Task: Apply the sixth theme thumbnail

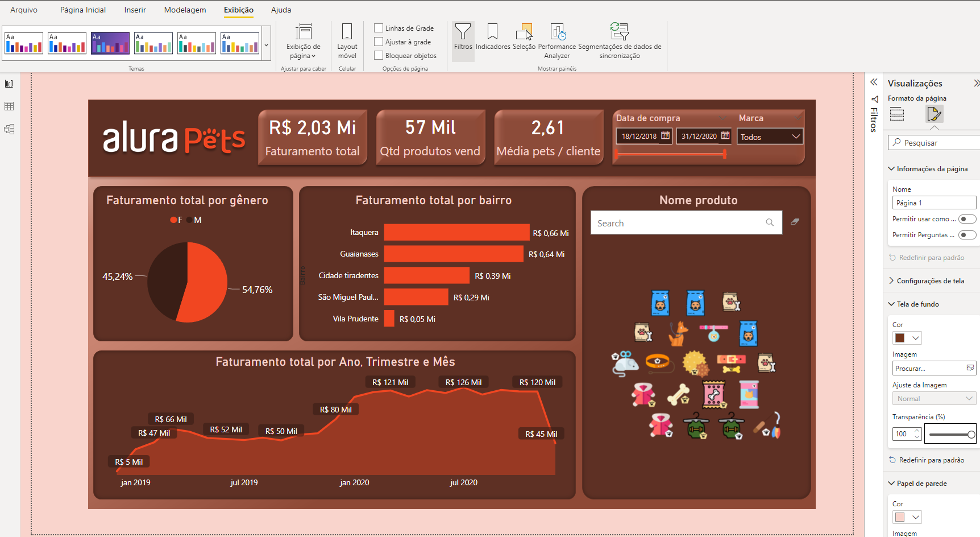Action: point(240,43)
